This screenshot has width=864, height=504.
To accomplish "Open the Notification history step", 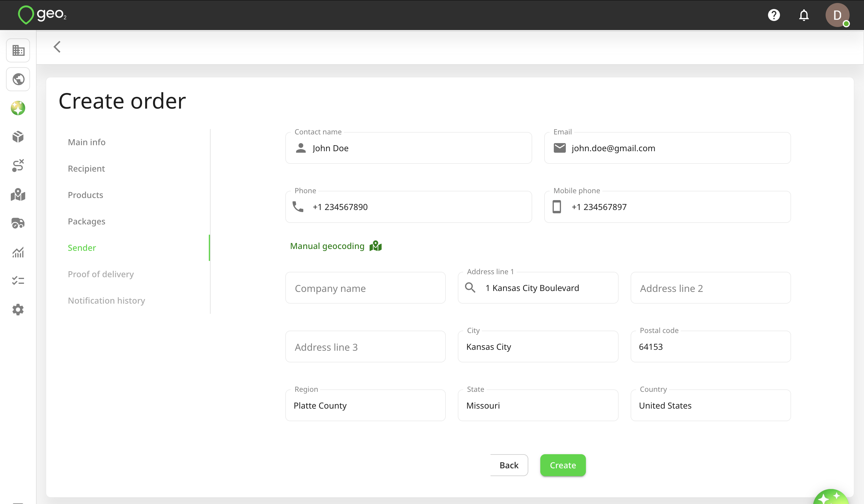I will (x=106, y=300).
